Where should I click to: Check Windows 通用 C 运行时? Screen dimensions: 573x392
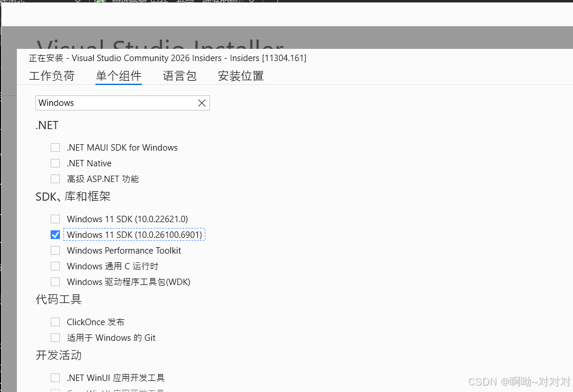[x=55, y=266]
